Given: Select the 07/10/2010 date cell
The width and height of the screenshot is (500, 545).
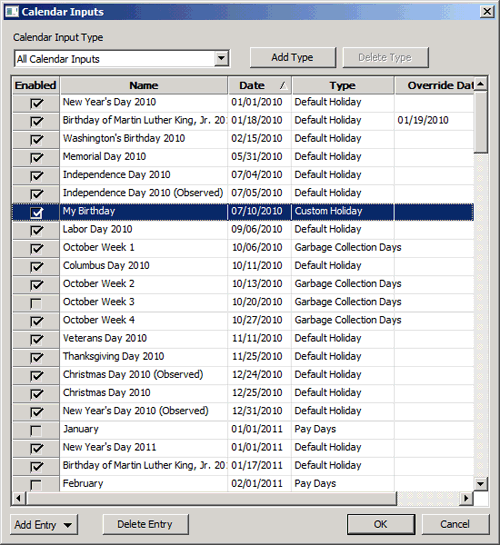Looking at the screenshot, I should (260, 211).
